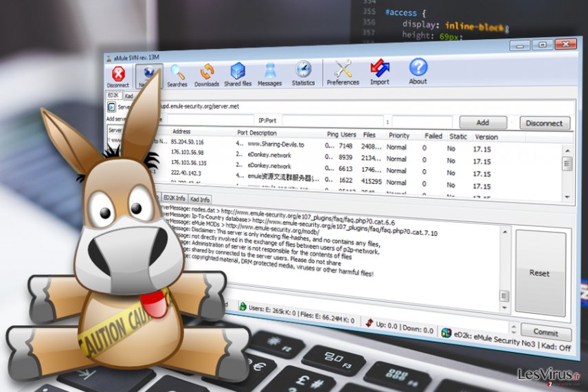
Task: Select the Kad tab
Action: [x=129, y=96]
